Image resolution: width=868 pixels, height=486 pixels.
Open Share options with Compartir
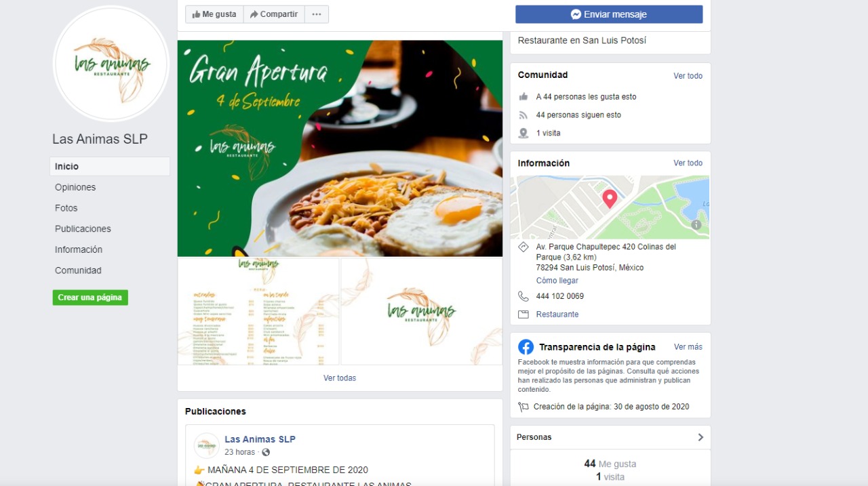(x=274, y=14)
